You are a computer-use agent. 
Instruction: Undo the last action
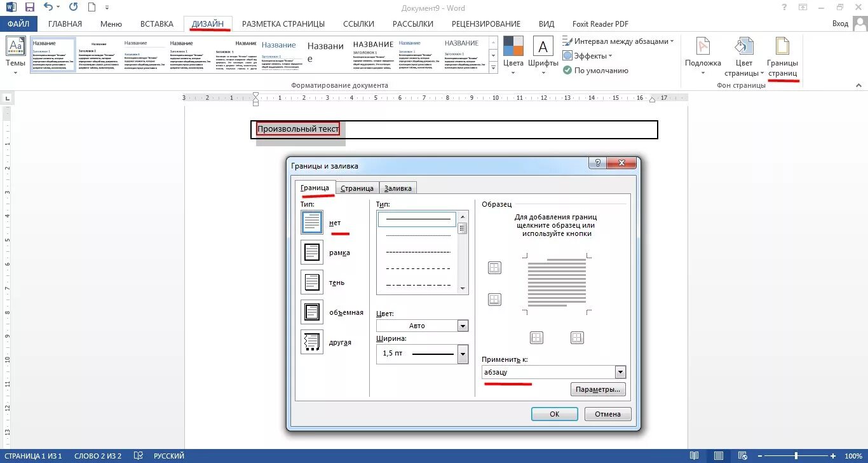[49, 8]
